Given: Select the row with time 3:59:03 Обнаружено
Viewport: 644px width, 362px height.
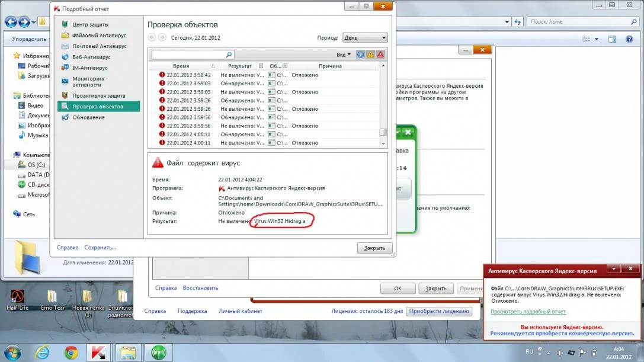Looking at the screenshot, I should point(264,84).
